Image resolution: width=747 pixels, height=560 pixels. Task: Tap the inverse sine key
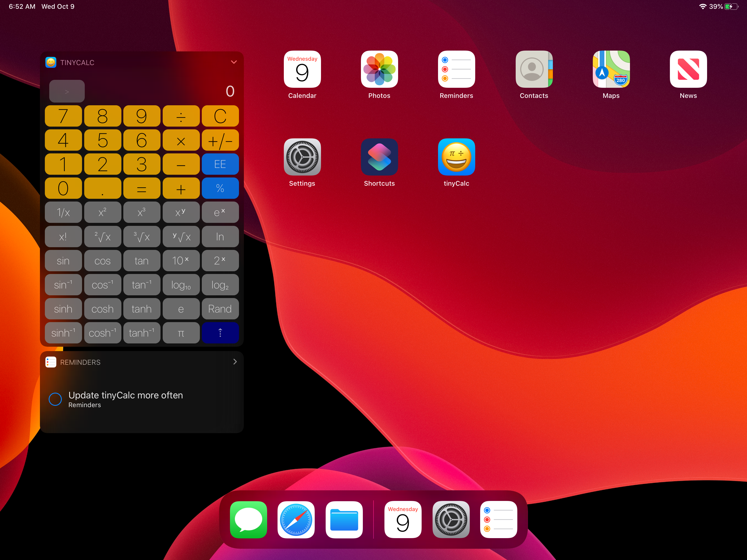point(63,285)
